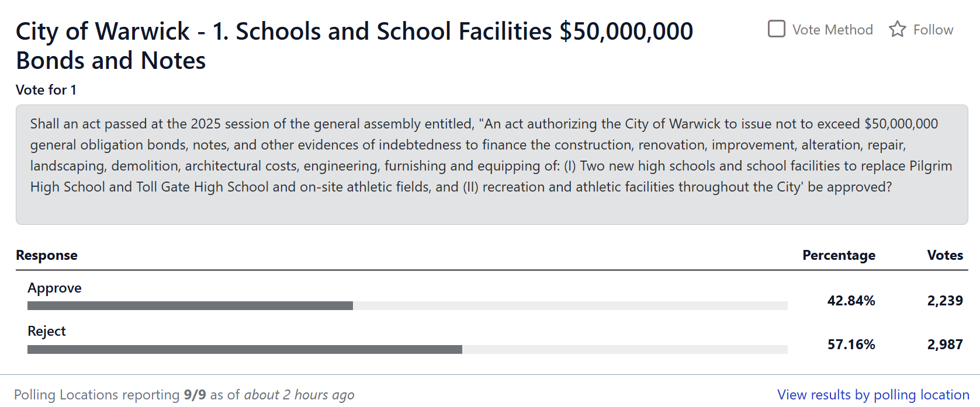Viewport: 980px width, 407px height.
Task: Click the Reject progress bar
Action: pyautogui.click(x=407, y=349)
